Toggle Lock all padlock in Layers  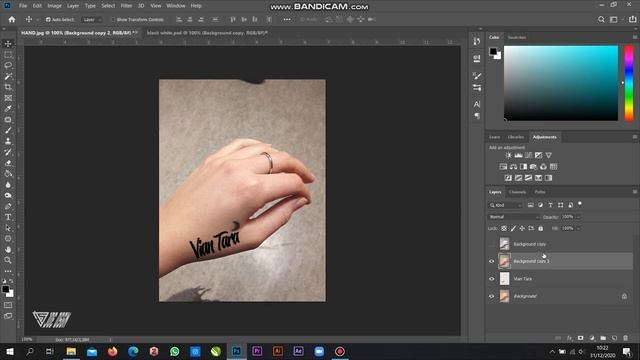[541, 229]
